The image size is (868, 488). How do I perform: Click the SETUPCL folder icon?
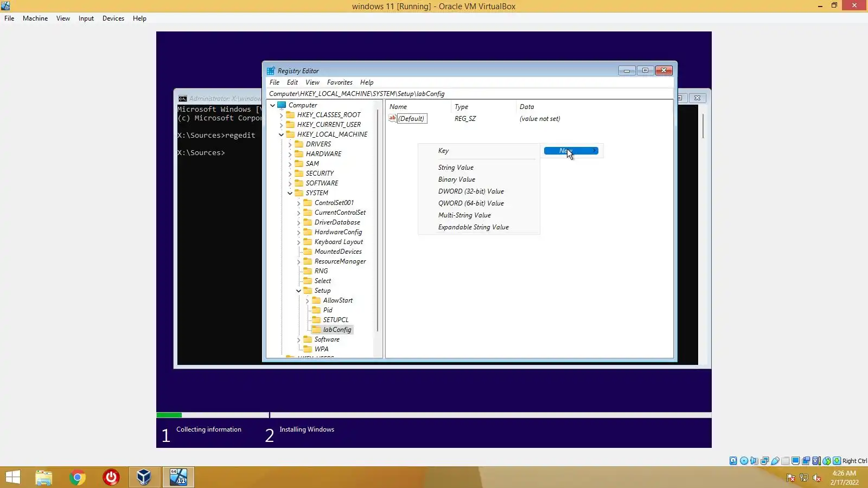coord(316,320)
